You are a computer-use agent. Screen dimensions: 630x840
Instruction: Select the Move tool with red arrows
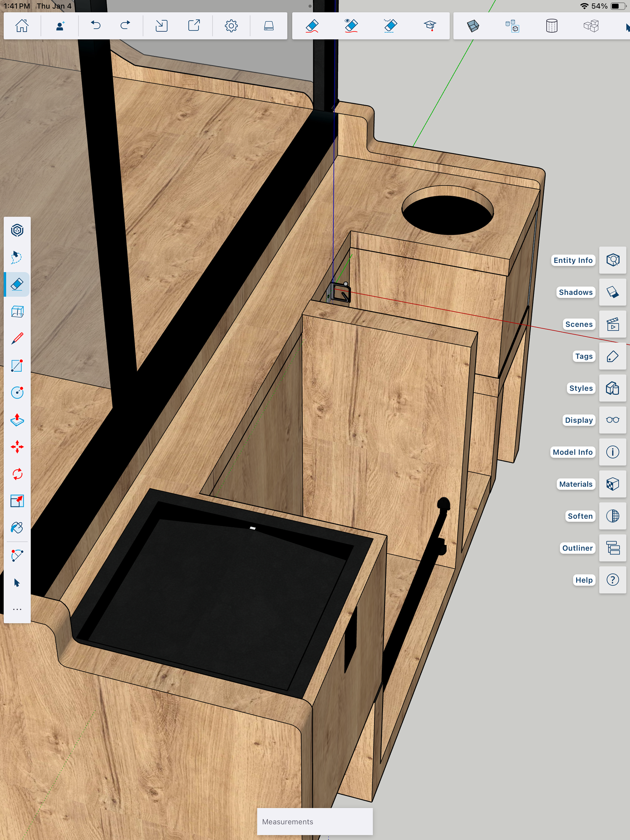point(17,447)
